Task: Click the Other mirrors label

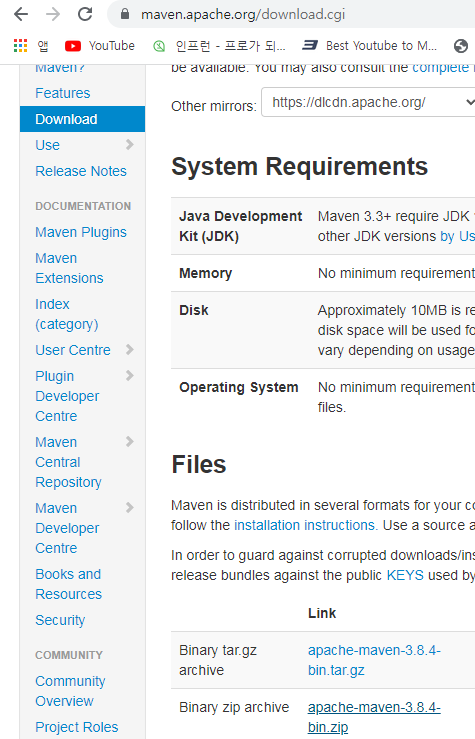Action: [x=213, y=106]
